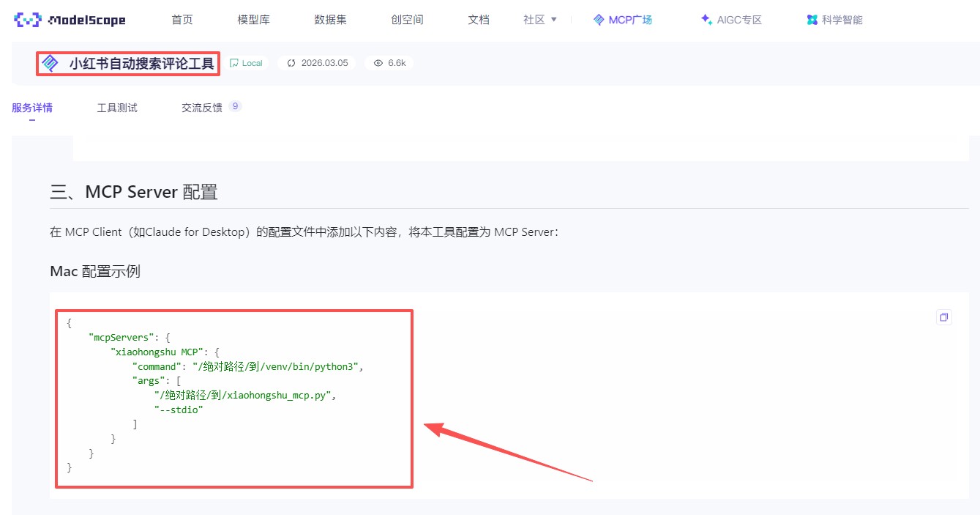Click the 小红书自动搜索评论工具 title

(141, 64)
